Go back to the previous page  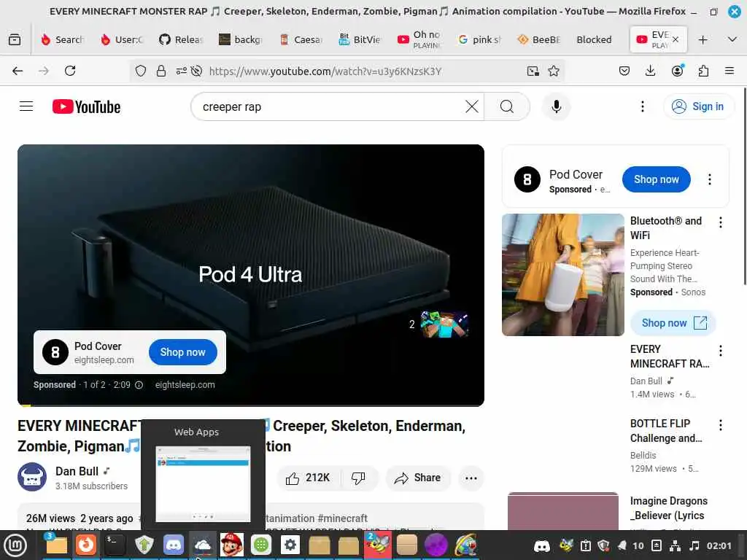pyautogui.click(x=18, y=71)
